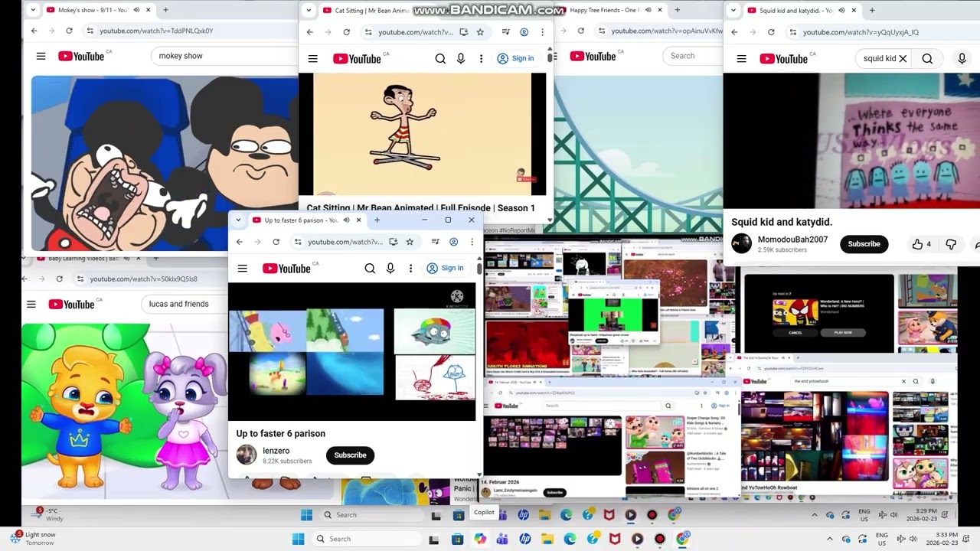Viewport: 980px width, 551px height.
Task: Mute the Mokey's show tab audio
Action: click(135, 10)
